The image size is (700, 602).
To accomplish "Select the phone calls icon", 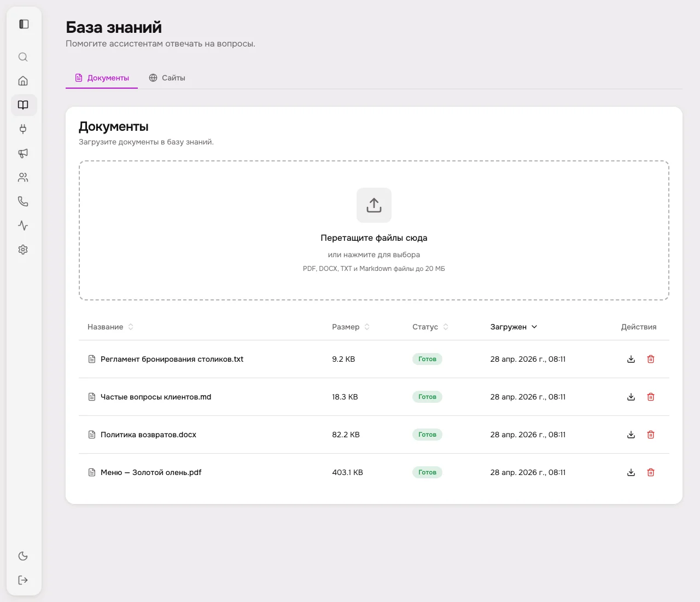I will point(23,201).
